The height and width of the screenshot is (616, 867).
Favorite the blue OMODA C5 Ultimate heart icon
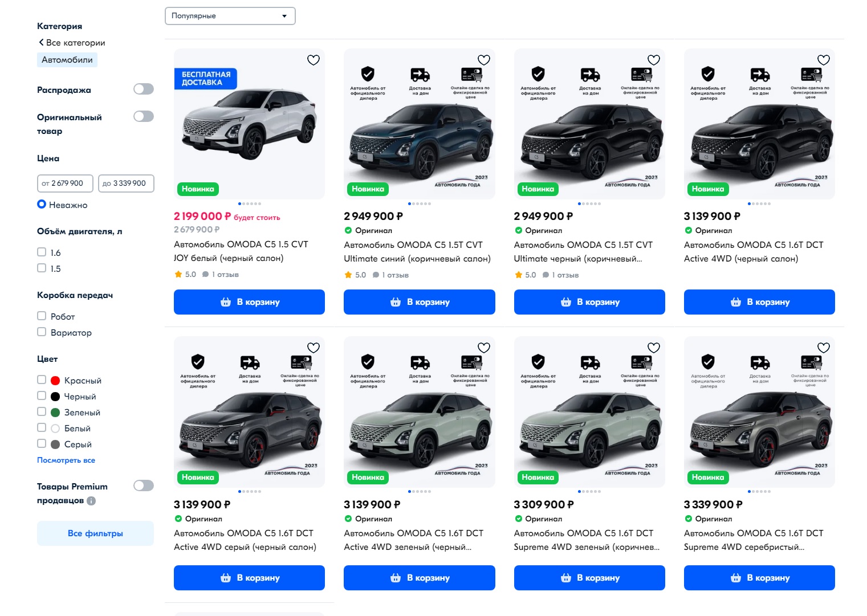pyautogui.click(x=484, y=60)
